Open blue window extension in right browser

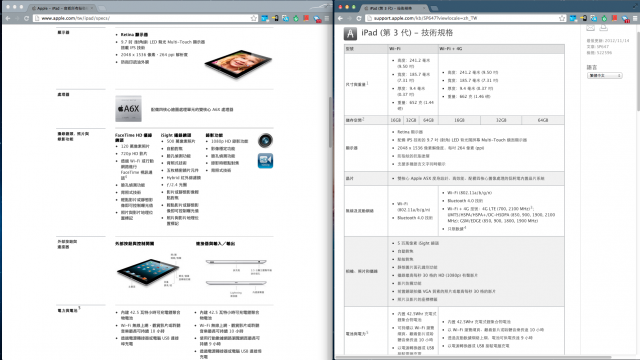(573, 18)
